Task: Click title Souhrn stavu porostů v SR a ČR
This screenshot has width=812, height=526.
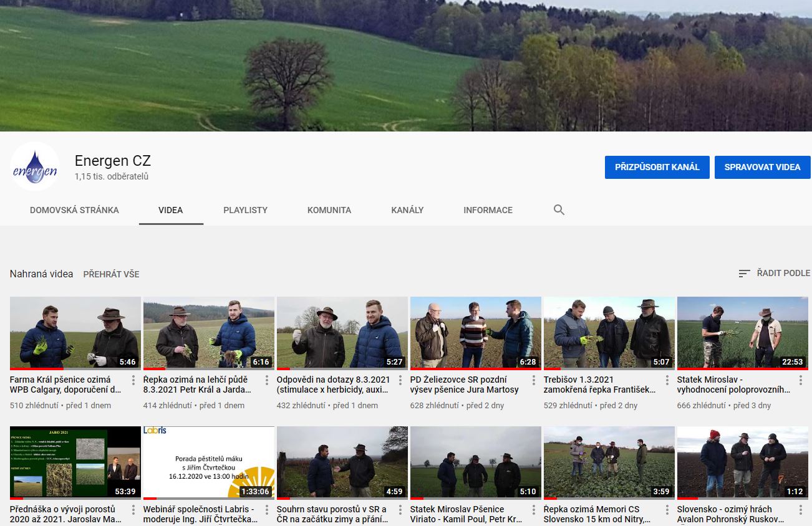Action: click(x=332, y=514)
